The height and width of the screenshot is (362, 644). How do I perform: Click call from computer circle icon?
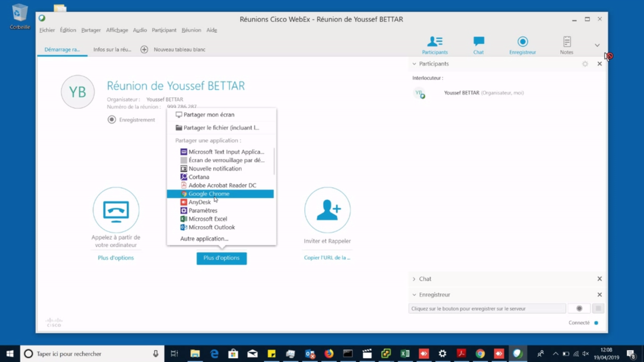click(116, 210)
